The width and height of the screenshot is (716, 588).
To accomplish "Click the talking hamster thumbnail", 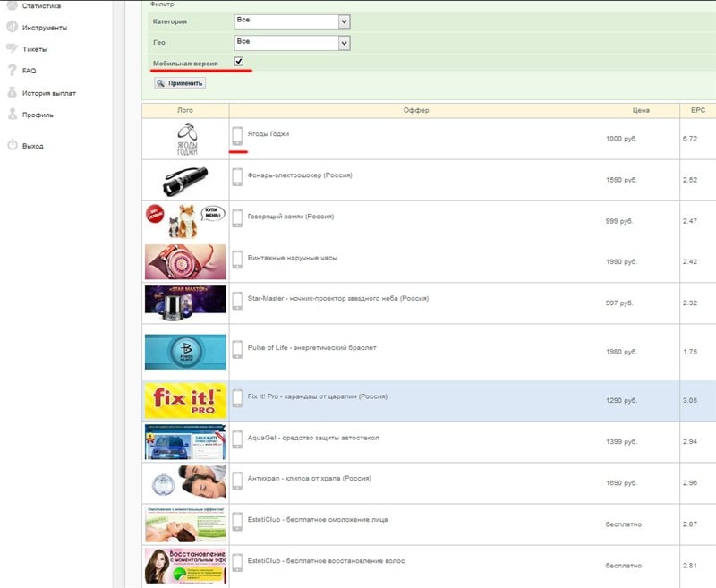I will point(185,221).
